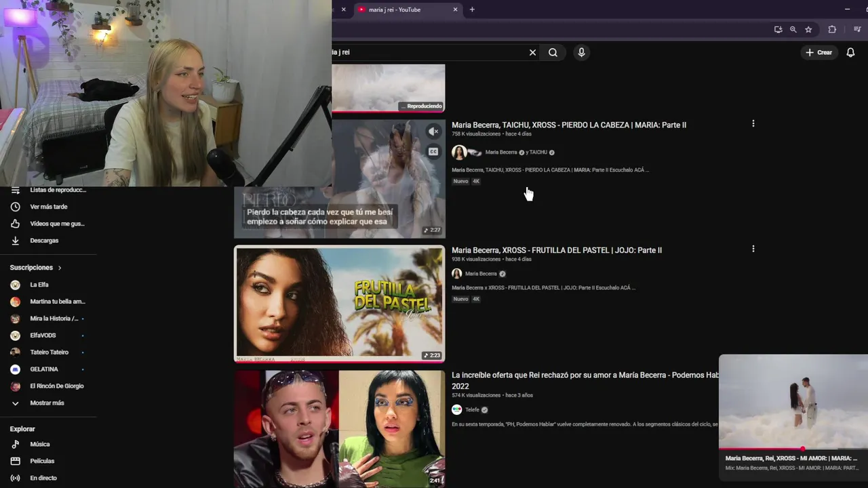Click Telefe channel avatar icon

coord(457,409)
